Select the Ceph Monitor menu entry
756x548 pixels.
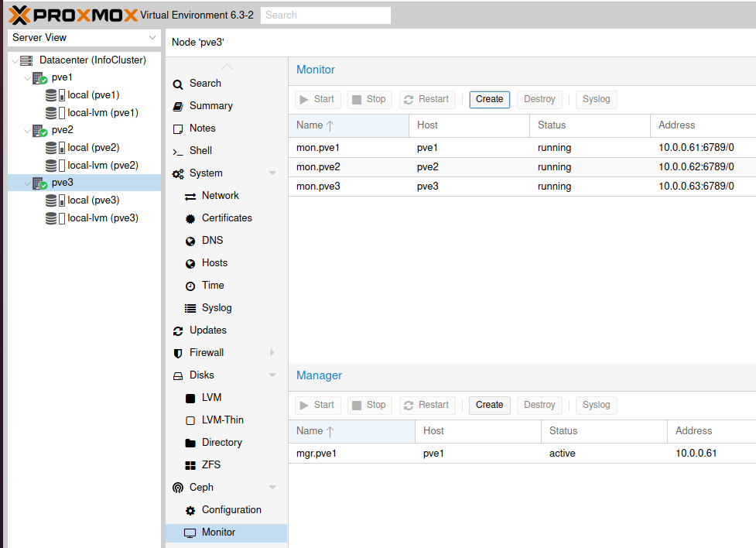click(x=226, y=533)
